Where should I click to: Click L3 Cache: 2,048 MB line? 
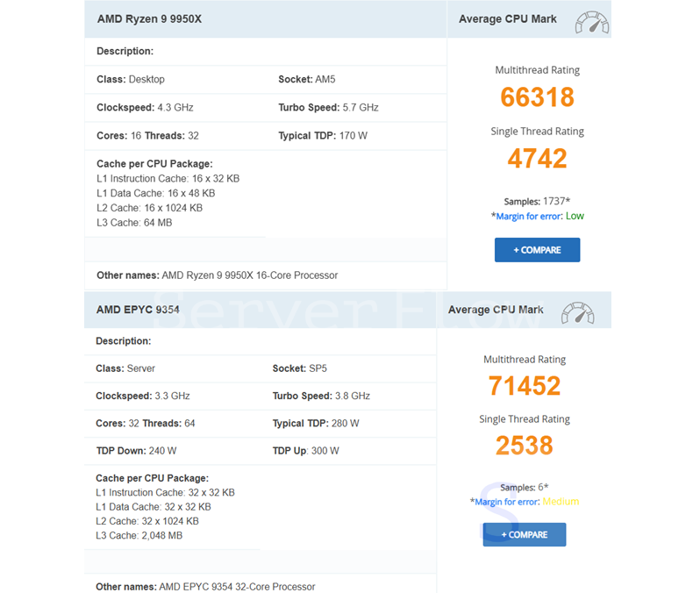[x=139, y=535]
